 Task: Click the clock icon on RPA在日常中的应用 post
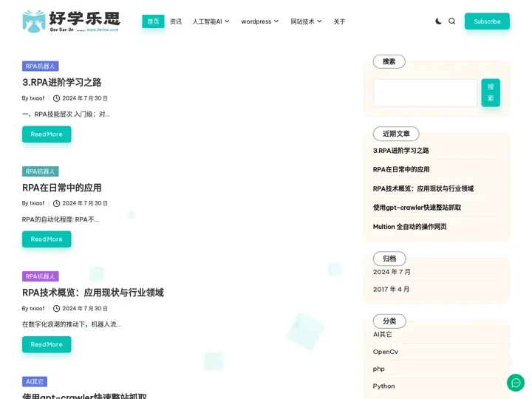tap(57, 203)
